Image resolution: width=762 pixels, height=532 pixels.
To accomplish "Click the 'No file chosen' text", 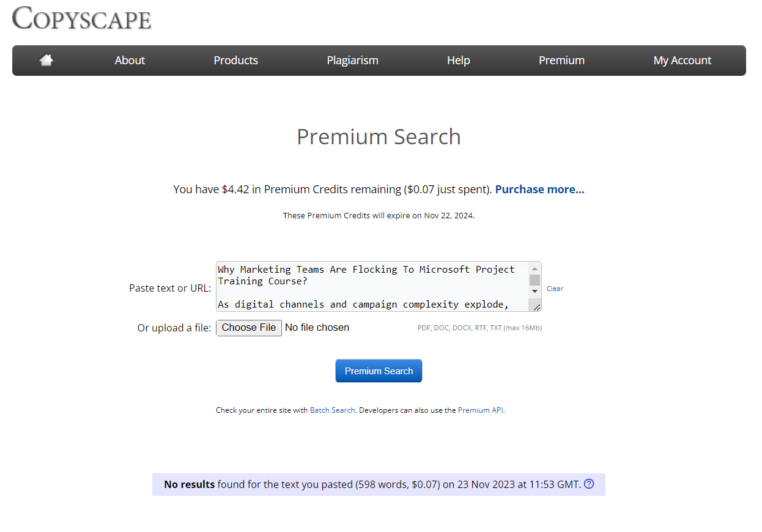I will 317,328.
